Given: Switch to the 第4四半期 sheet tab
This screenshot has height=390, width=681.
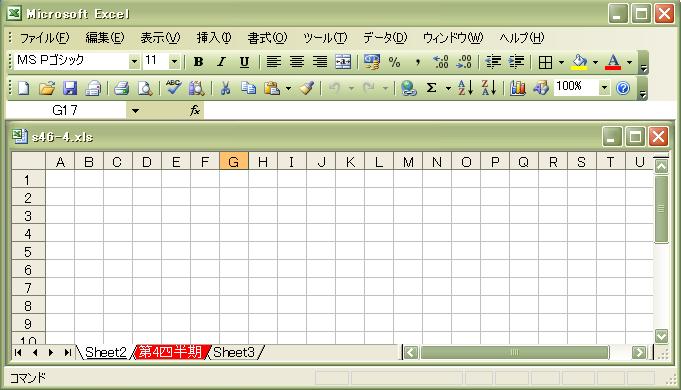Looking at the screenshot, I should [171, 352].
